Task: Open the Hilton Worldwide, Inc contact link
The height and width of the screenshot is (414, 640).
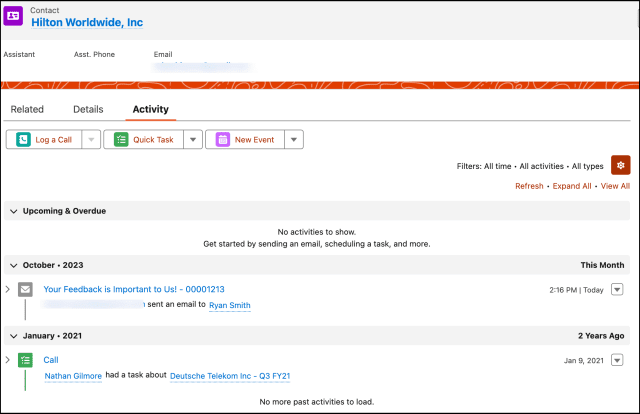Action: coord(87,22)
